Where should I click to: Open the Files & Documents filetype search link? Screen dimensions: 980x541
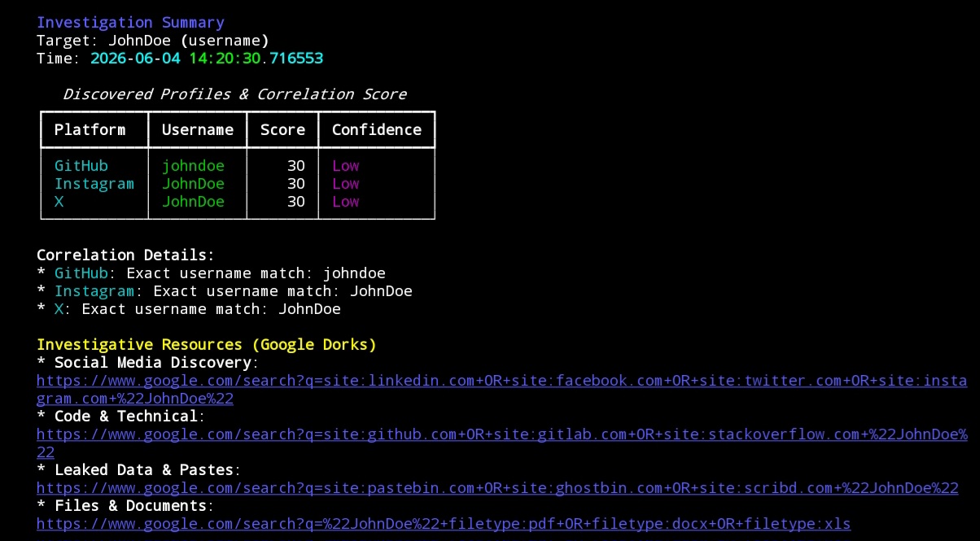click(444, 524)
